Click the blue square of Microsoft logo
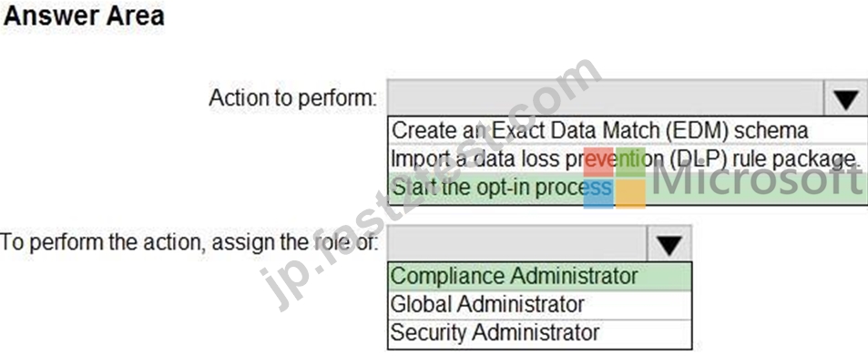Screen dimensions: 868x356 pos(598,194)
